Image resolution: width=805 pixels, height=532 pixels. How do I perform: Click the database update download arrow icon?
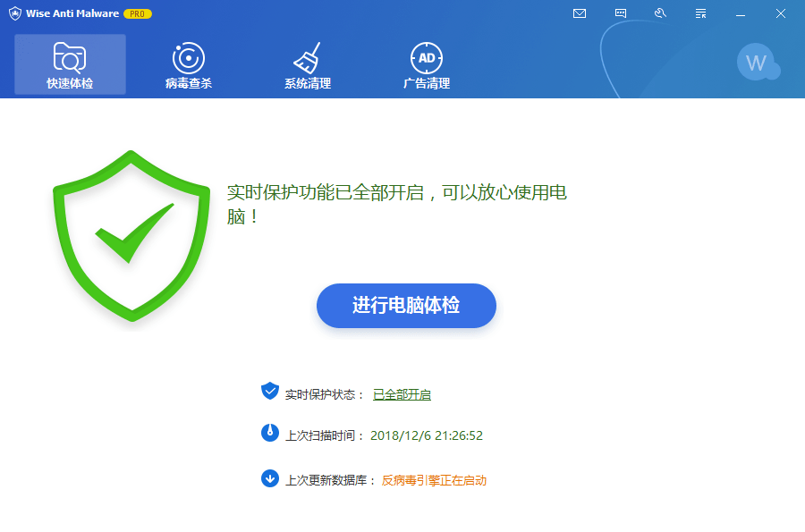coord(270,478)
